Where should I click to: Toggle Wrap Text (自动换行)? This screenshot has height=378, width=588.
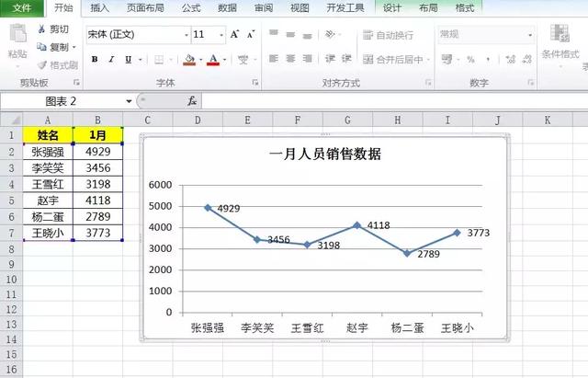pyautogui.click(x=388, y=35)
